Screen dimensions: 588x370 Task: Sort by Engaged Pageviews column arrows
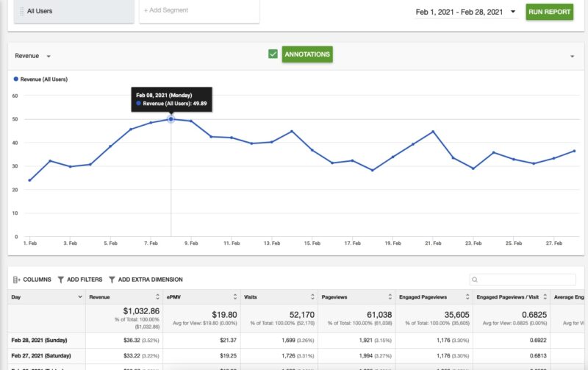click(x=467, y=297)
